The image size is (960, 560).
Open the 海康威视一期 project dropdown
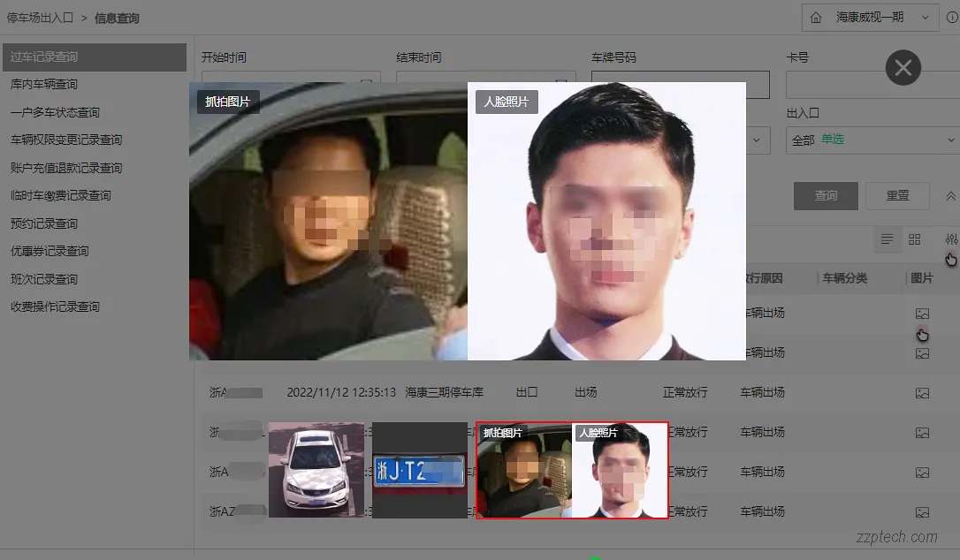871,17
